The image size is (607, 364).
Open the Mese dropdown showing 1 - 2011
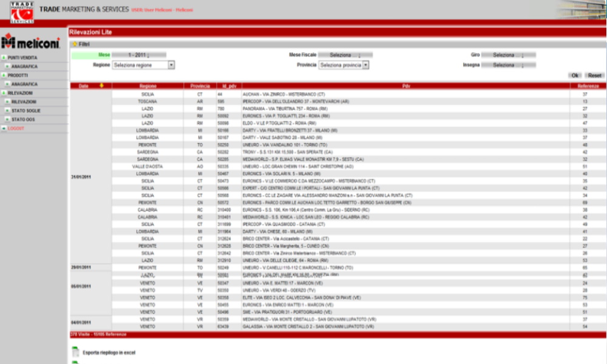[x=139, y=55]
